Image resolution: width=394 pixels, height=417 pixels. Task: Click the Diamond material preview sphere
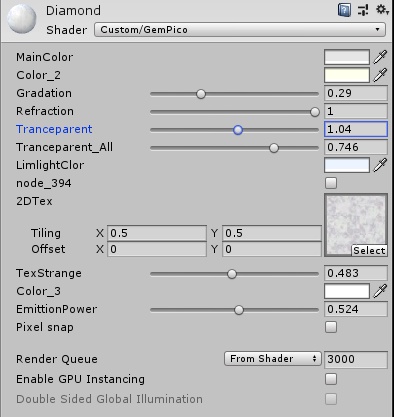click(x=22, y=19)
